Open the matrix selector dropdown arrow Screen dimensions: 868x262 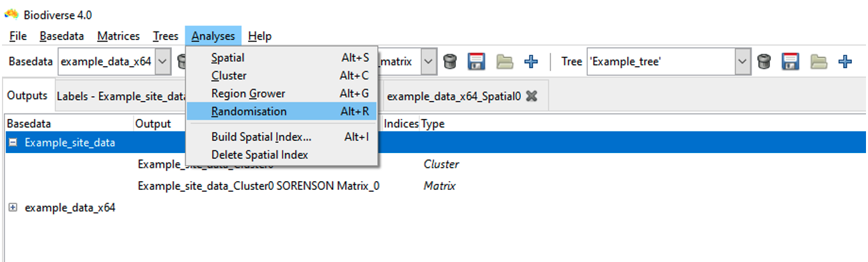pyautogui.click(x=429, y=61)
